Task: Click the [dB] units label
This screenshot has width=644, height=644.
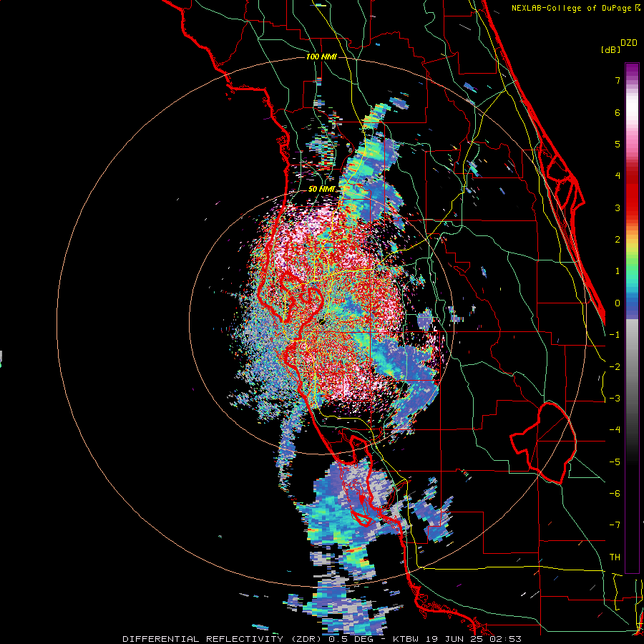Action: click(611, 50)
